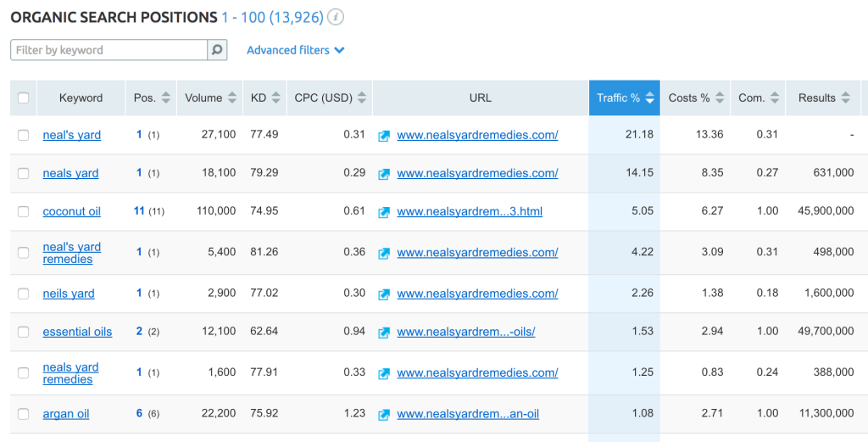This screenshot has height=442, width=868.
Task: Click the magnifier search button in keyword filter
Action: [217, 50]
